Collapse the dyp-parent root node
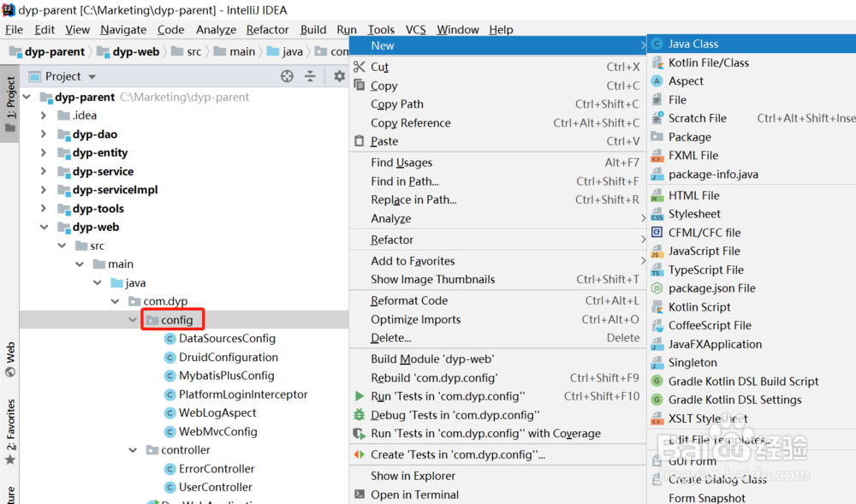This screenshot has width=856, height=504. tap(27, 97)
